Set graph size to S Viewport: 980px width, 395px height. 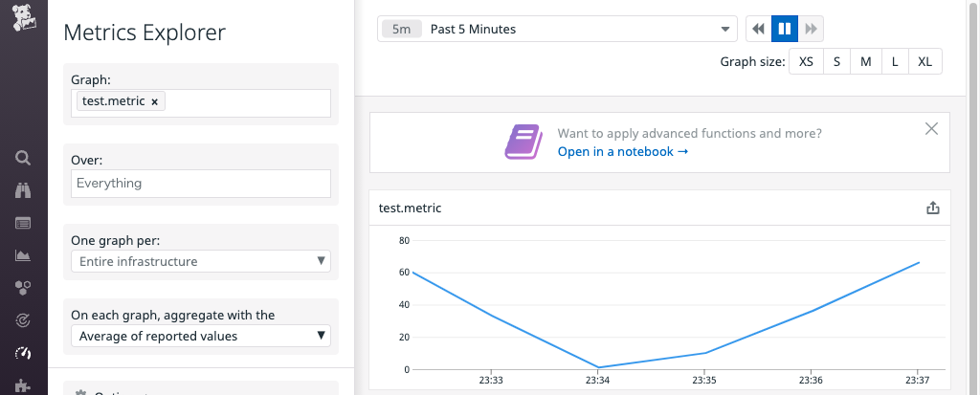pos(836,62)
